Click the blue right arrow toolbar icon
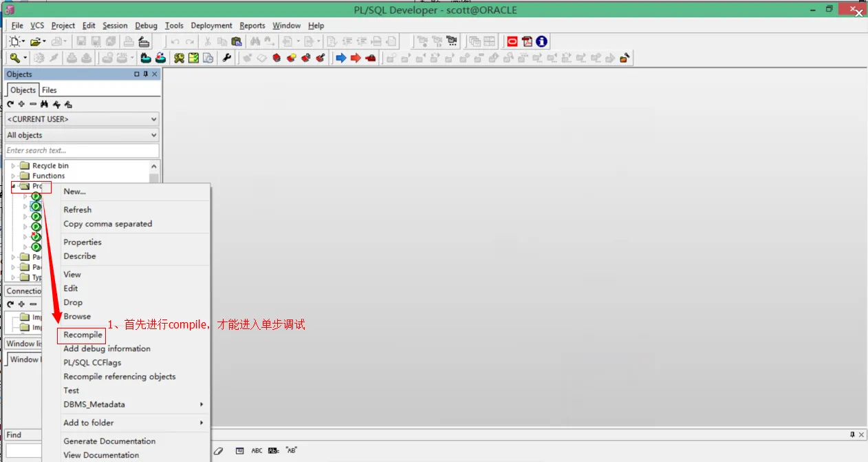The image size is (868, 462). [x=341, y=58]
